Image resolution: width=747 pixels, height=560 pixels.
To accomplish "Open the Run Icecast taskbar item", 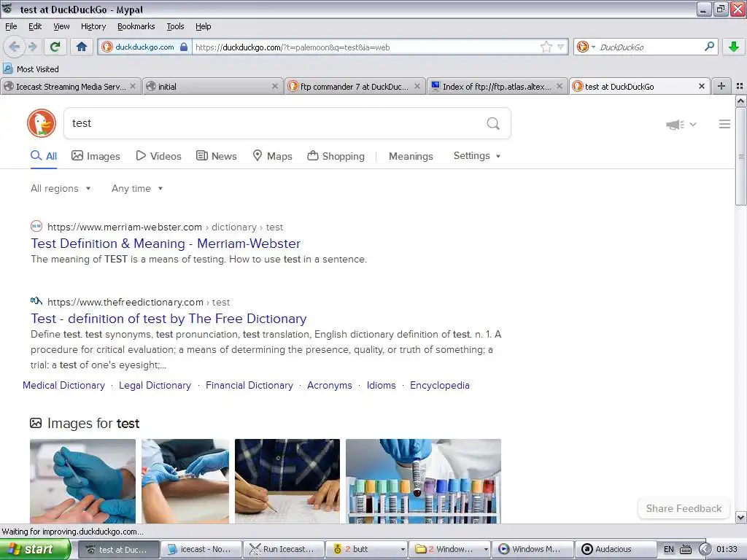I will (x=284, y=549).
